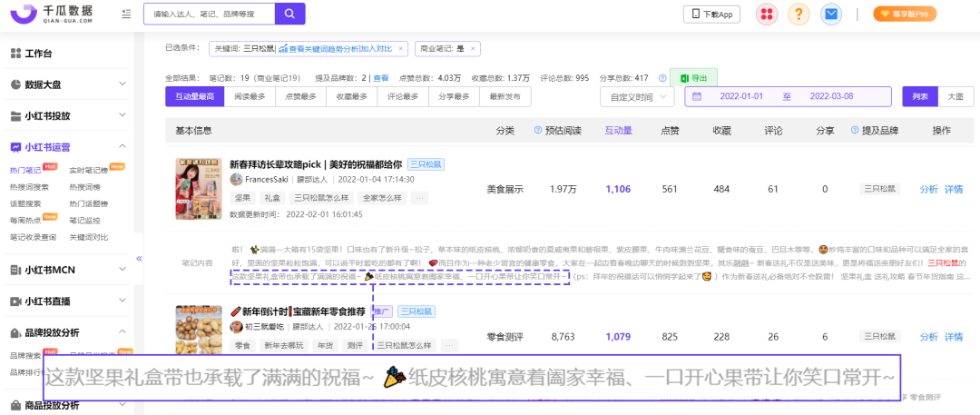980x415 pixels.
Task: Remove the 商业笔记 filter tag
Action: [x=473, y=48]
